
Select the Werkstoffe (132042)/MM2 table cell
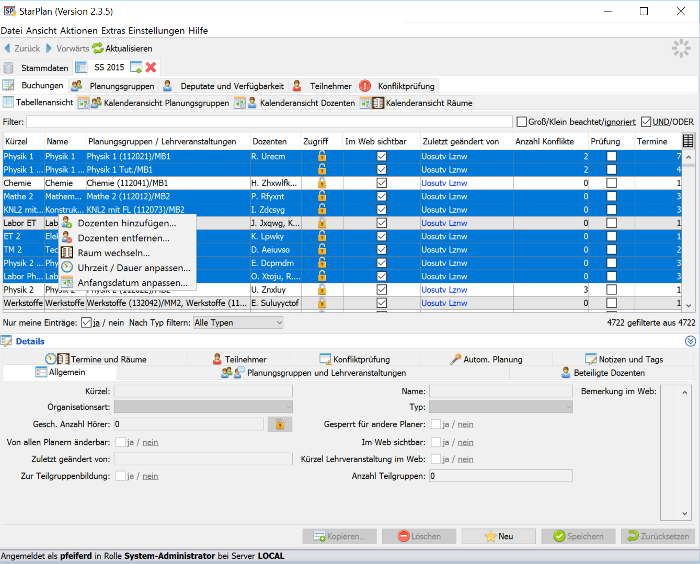(x=167, y=303)
